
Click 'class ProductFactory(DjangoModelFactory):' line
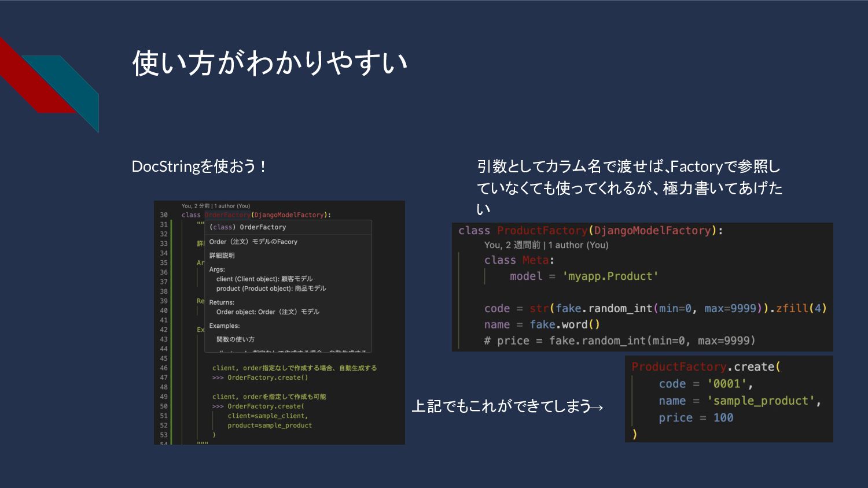click(591, 231)
